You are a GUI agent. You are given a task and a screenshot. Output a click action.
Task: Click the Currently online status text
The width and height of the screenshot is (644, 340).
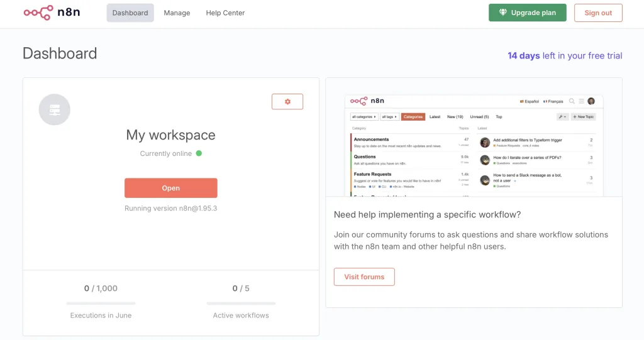[166, 153]
